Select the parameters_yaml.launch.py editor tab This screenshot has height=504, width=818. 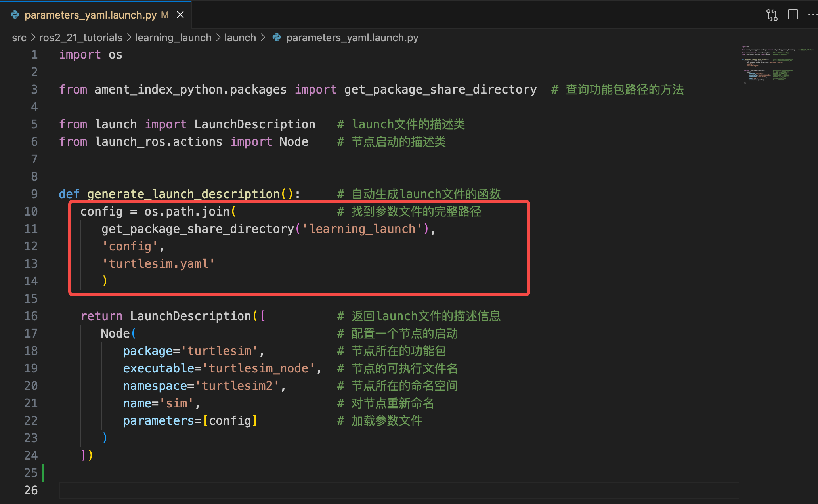[90, 15]
